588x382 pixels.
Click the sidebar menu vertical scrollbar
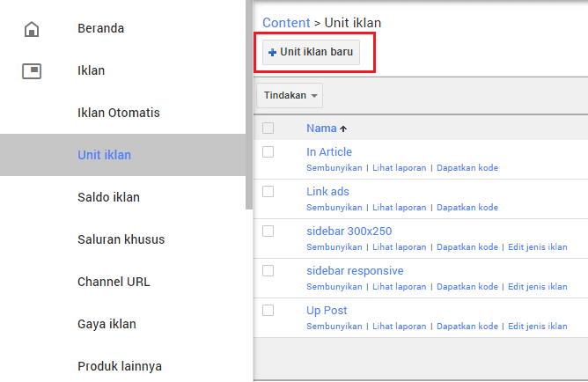tap(249, 106)
